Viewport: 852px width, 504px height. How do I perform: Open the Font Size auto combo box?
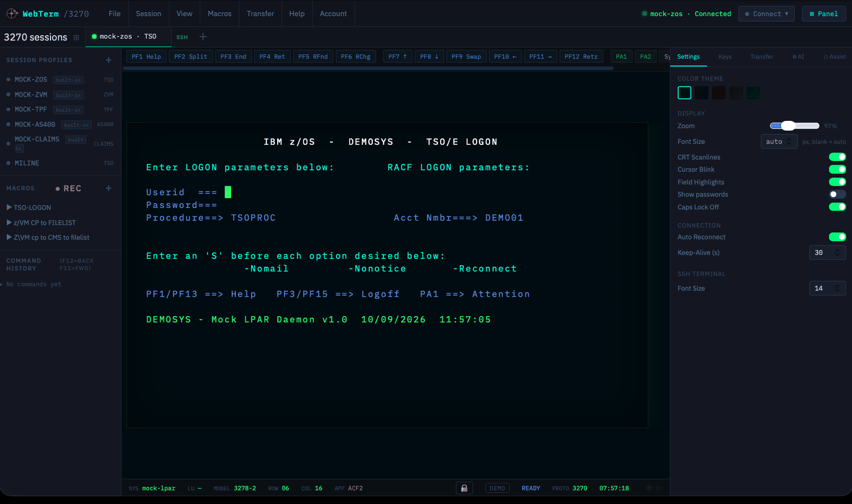[x=779, y=141]
